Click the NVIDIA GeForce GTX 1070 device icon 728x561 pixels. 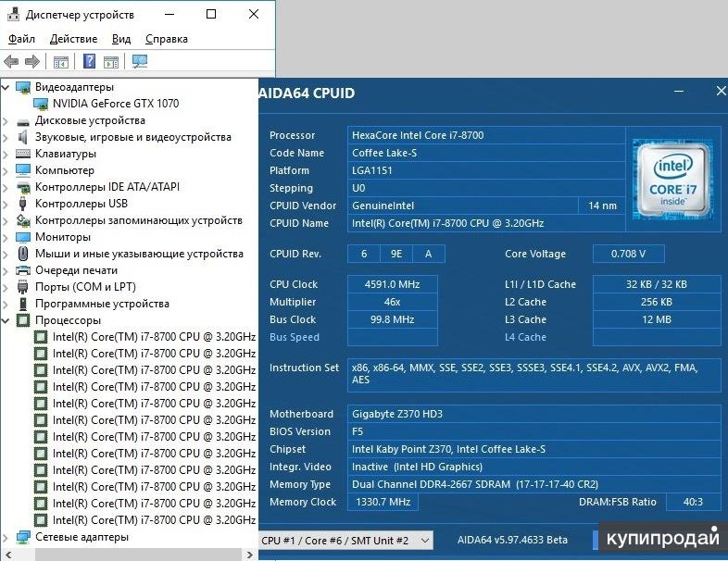[41, 104]
